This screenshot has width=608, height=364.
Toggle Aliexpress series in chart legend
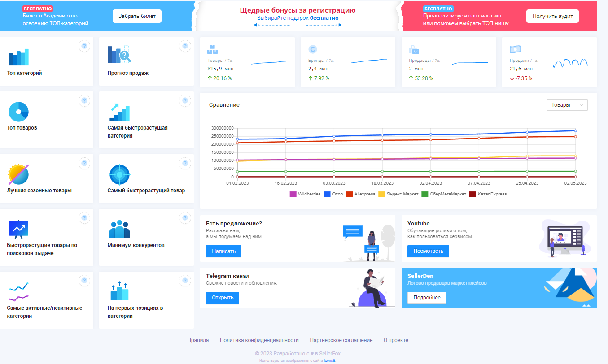361,194
